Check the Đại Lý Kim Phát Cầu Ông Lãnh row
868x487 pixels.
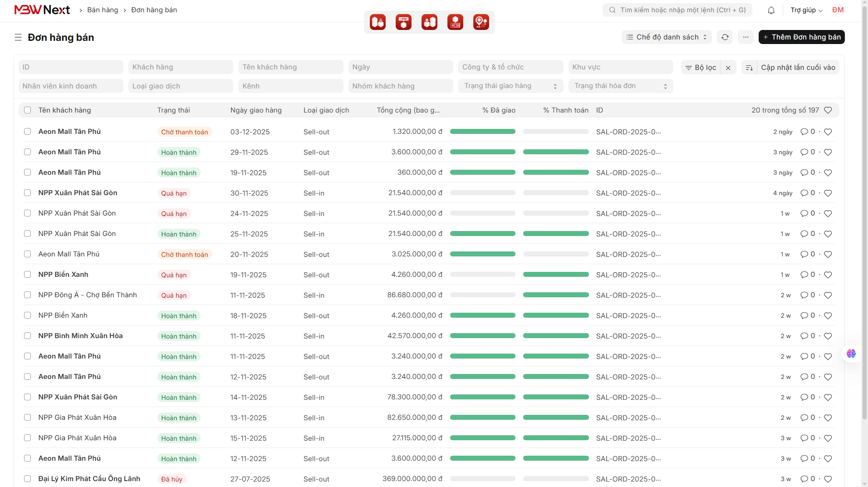pyautogui.click(x=28, y=479)
